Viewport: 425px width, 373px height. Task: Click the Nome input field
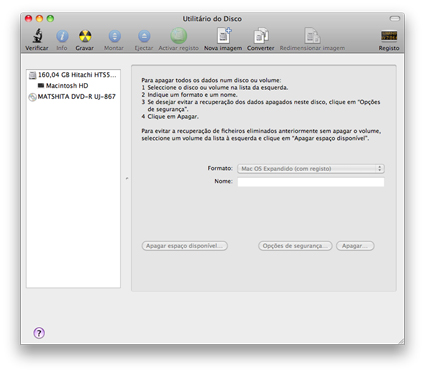[x=311, y=182]
